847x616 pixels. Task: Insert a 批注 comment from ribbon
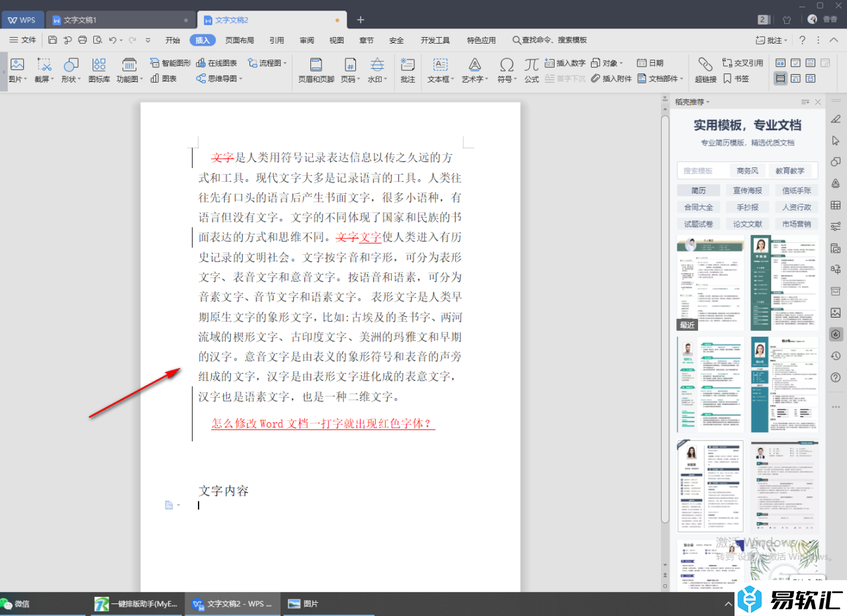(x=408, y=70)
